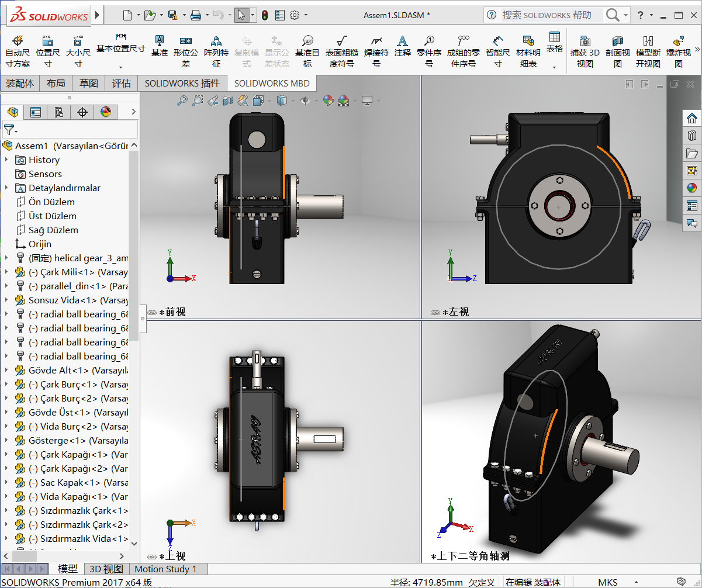Open the 评估 (Evaluate) ribbon tab
This screenshot has height=588, width=702.
click(122, 83)
